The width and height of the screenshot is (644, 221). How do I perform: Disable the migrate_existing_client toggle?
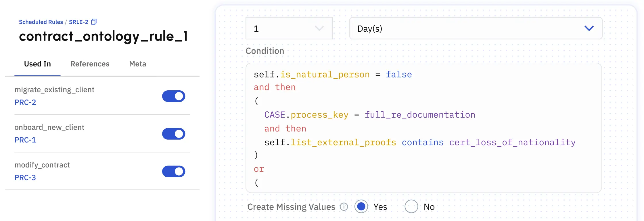[174, 96]
